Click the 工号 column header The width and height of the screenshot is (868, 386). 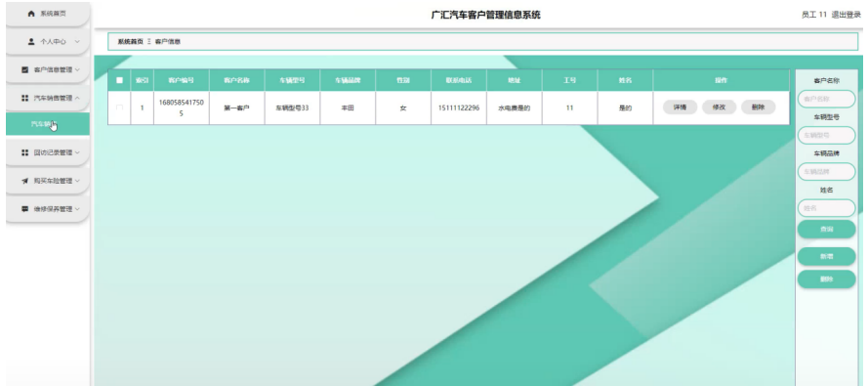569,80
